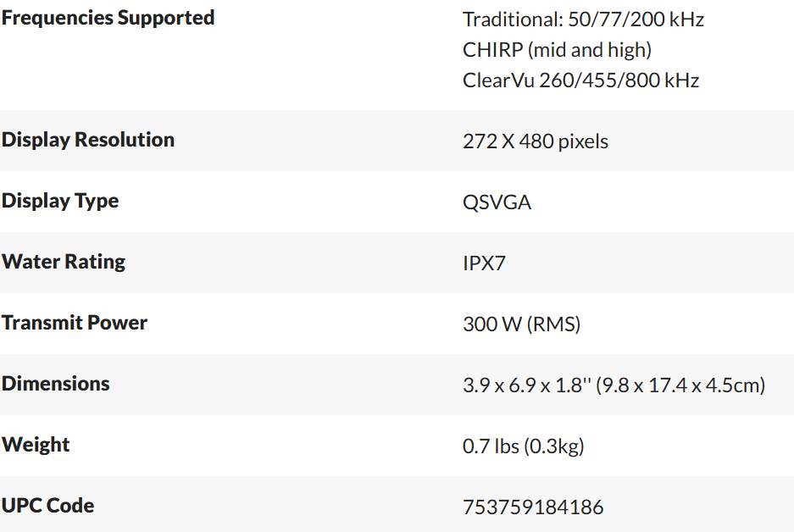Select the 300 W (RMS) value
The height and width of the screenshot is (532, 794).
(x=521, y=324)
